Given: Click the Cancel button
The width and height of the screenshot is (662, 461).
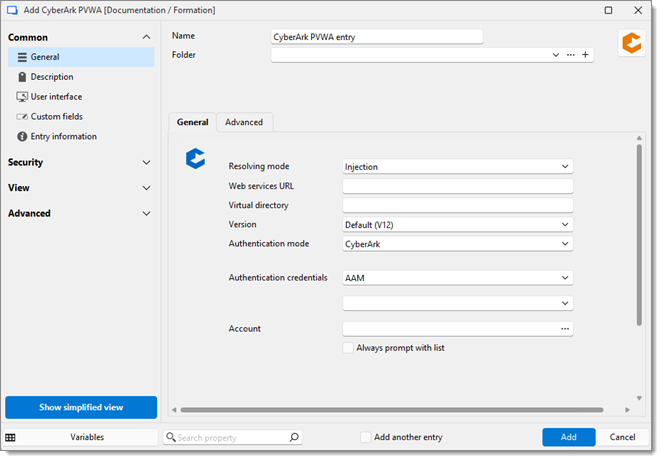Looking at the screenshot, I should click(622, 437).
